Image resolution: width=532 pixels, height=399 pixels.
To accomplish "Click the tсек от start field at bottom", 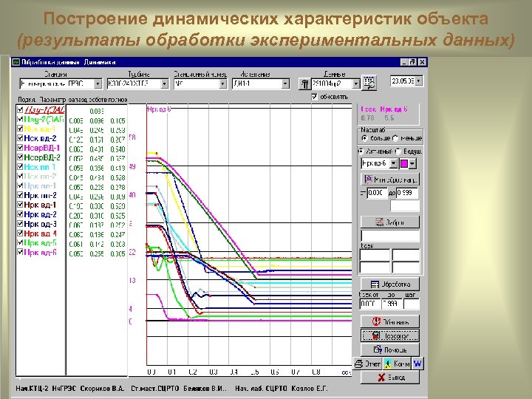I will tap(369, 304).
